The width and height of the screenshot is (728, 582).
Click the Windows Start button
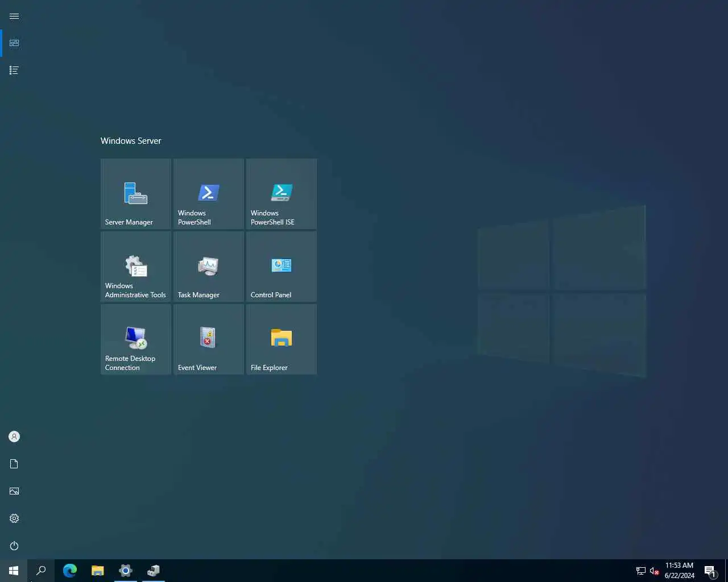[x=14, y=571]
